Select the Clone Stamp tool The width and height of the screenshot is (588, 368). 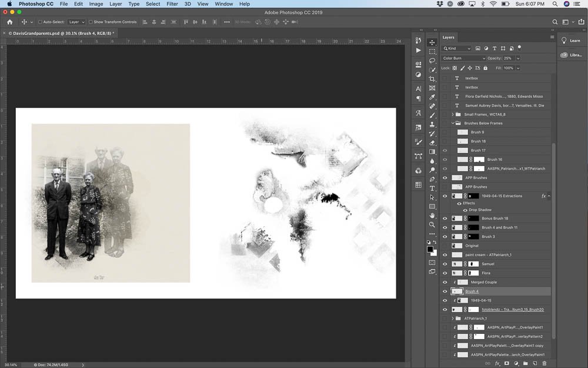click(432, 124)
